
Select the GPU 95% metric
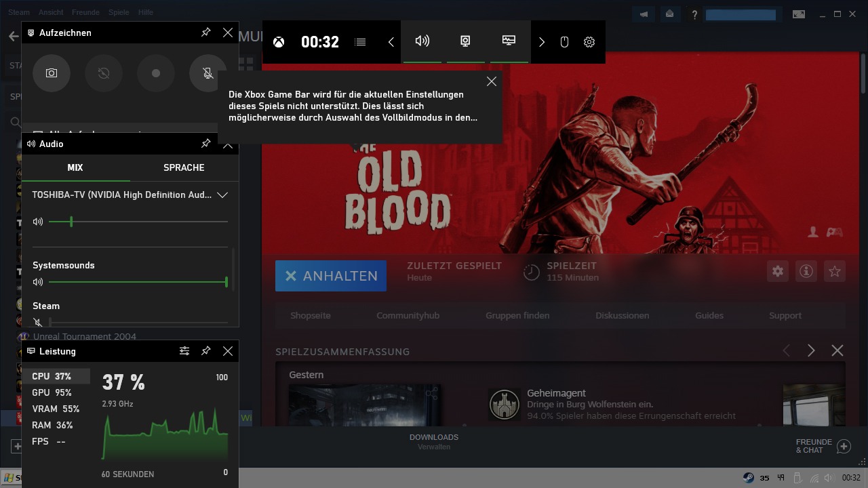56,392
